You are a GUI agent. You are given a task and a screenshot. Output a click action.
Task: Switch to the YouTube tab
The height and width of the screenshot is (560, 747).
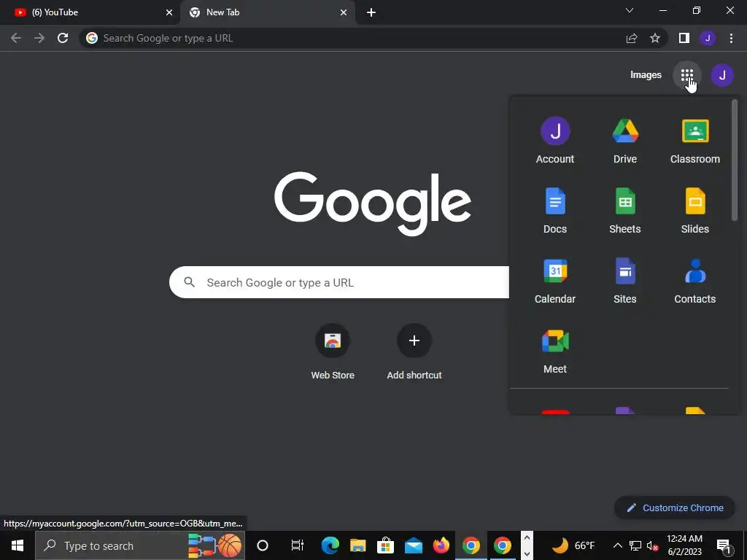pos(90,12)
